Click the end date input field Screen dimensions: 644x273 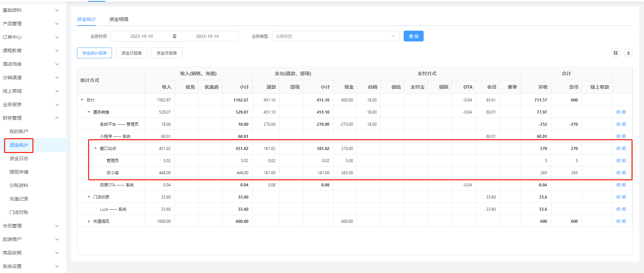207,36
